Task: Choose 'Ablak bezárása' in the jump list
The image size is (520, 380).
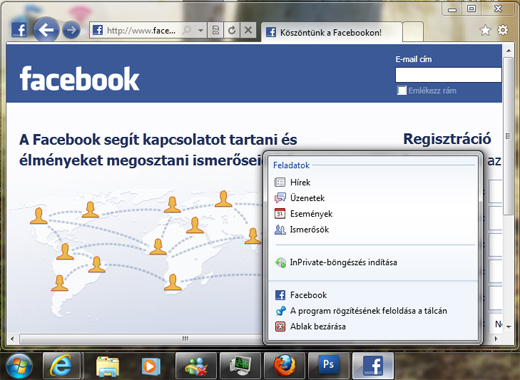Action: pyautogui.click(x=373, y=326)
